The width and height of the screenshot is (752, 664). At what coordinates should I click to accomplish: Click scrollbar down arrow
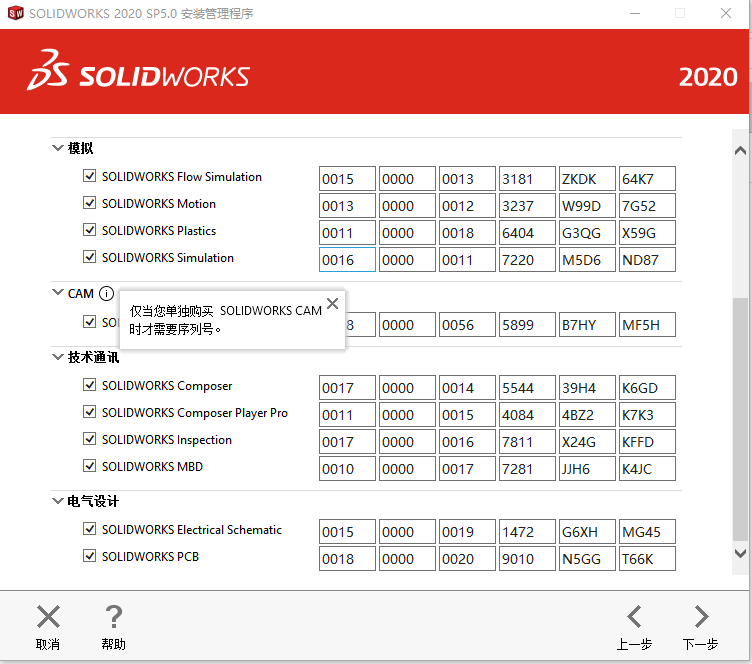740,553
